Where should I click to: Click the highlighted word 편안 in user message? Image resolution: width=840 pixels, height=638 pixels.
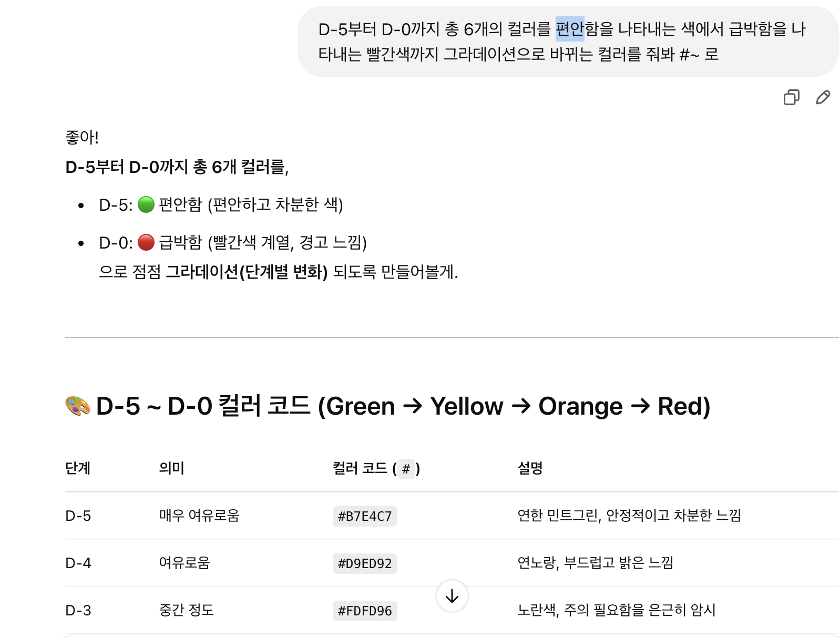(x=570, y=29)
